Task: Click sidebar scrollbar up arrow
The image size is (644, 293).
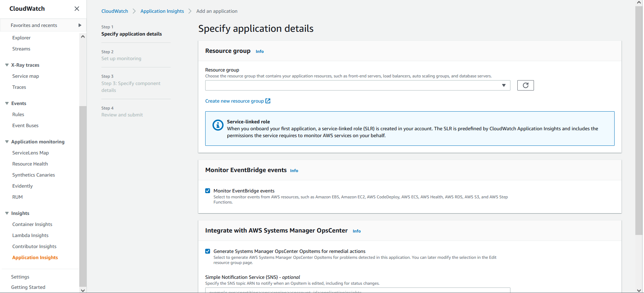Action: pyautogui.click(x=83, y=36)
